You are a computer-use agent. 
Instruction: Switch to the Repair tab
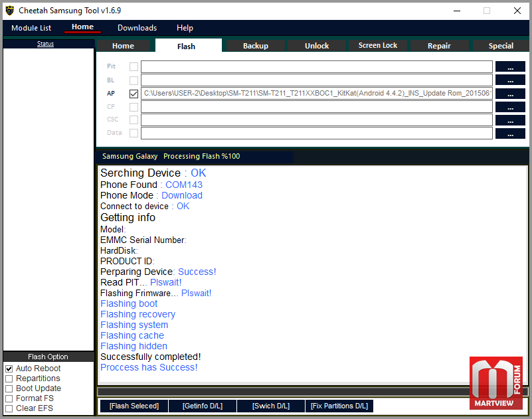tap(439, 46)
